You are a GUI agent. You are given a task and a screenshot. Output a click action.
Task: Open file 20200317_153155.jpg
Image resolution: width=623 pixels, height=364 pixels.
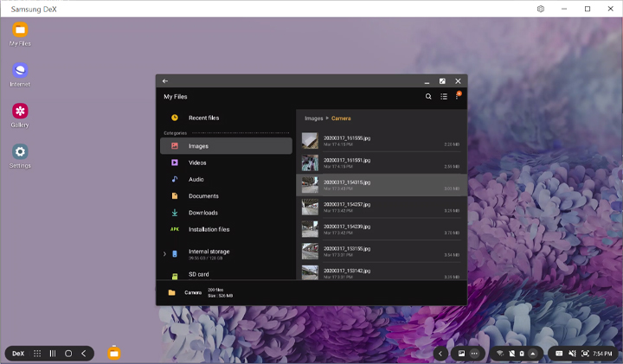tap(382, 252)
